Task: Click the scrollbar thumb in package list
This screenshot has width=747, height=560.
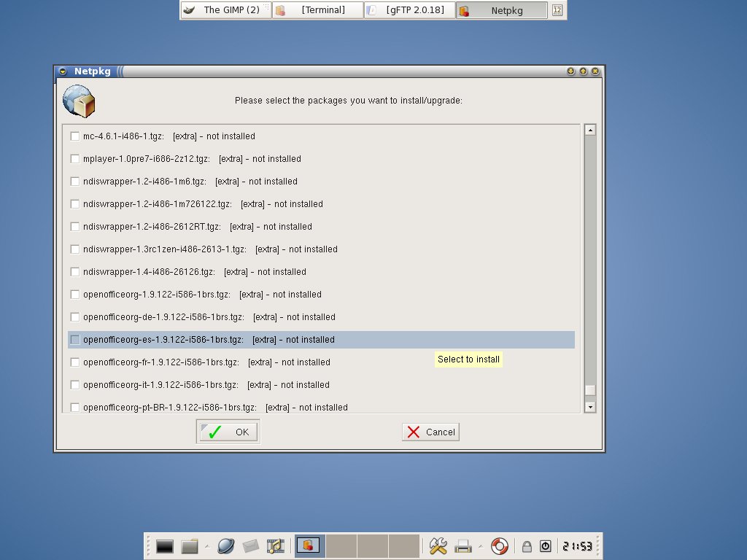Action: point(590,390)
